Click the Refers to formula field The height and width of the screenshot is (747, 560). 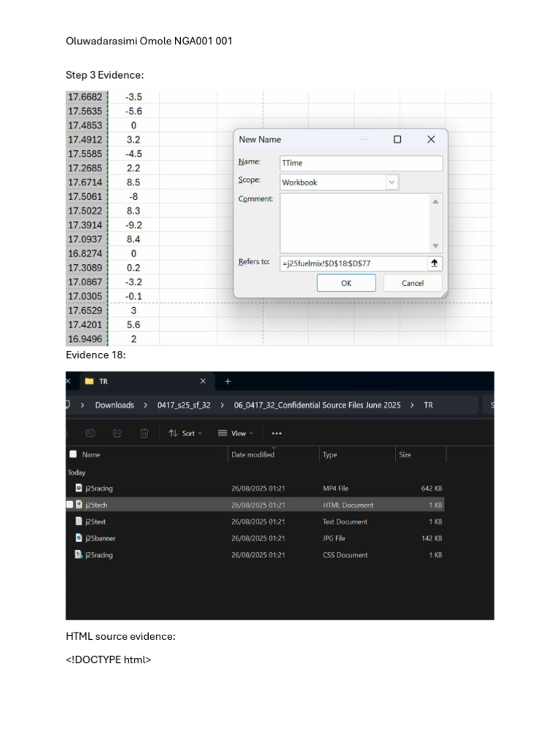354,263
